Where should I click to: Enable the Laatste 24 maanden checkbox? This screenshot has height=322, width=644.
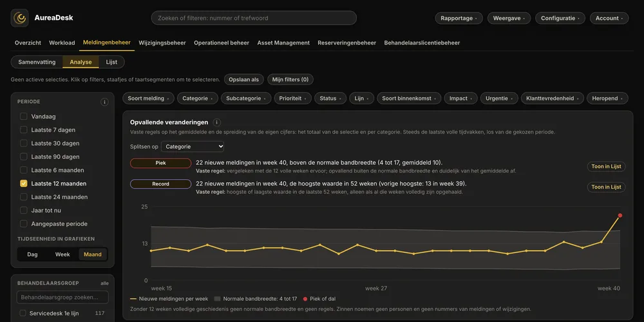click(24, 197)
